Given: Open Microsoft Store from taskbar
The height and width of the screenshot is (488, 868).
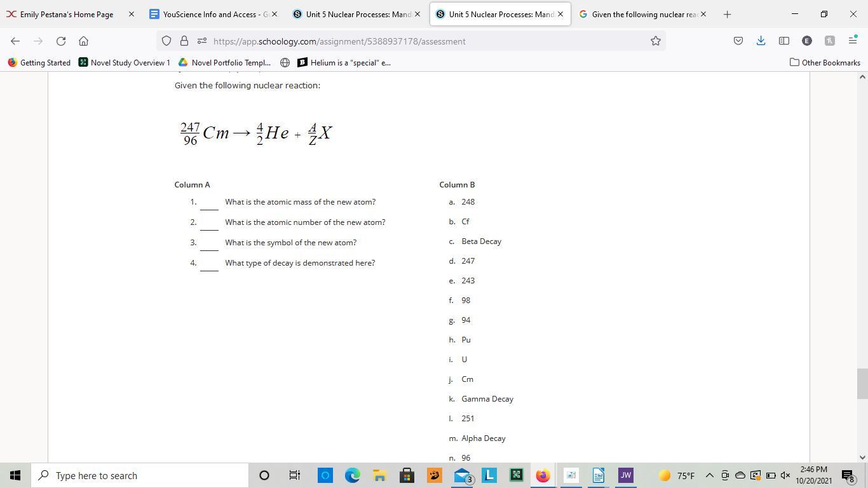Looking at the screenshot, I should 407,475.
